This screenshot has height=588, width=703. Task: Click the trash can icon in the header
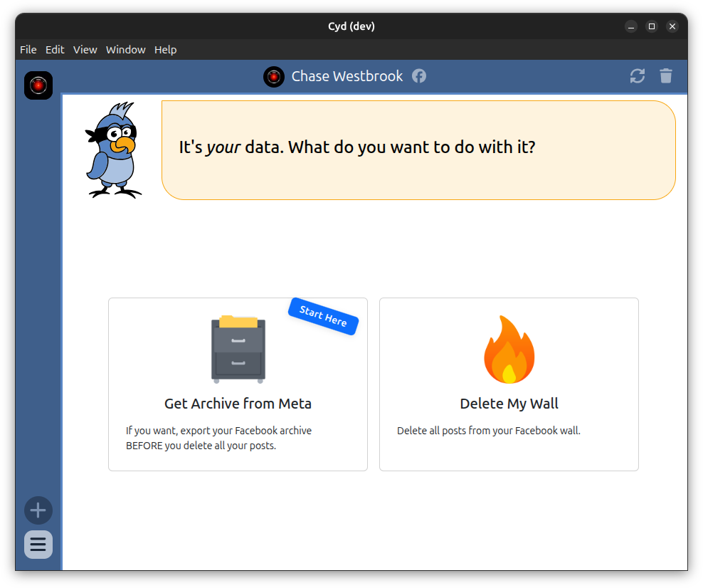point(665,76)
